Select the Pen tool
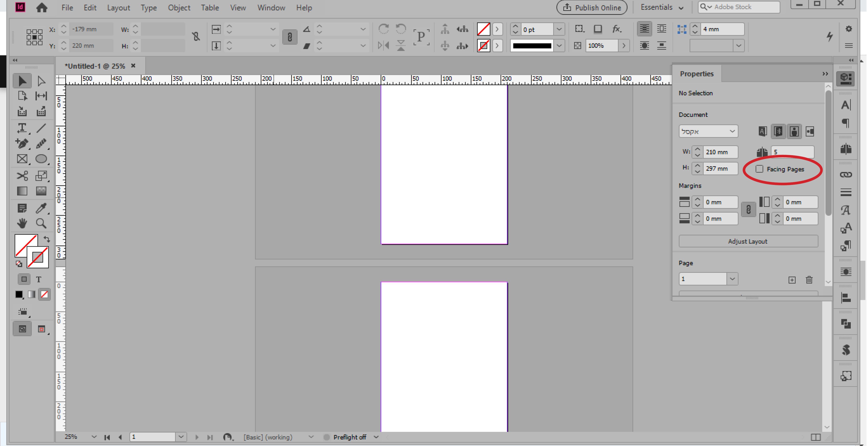The height and width of the screenshot is (446, 868). point(22,144)
